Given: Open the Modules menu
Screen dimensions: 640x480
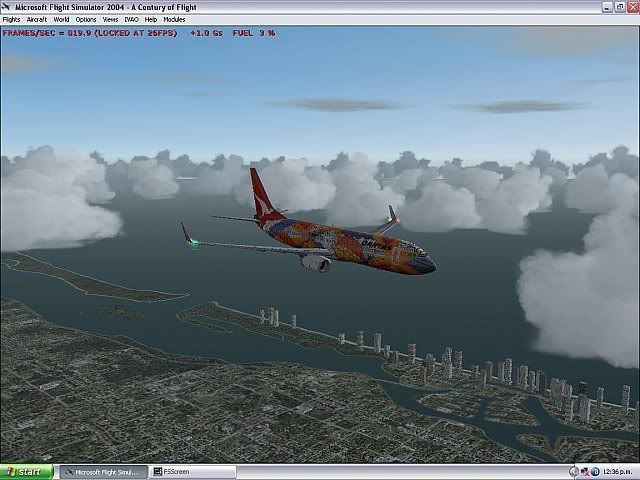Looking at the screenshot, I should click(x=174, y=19).
